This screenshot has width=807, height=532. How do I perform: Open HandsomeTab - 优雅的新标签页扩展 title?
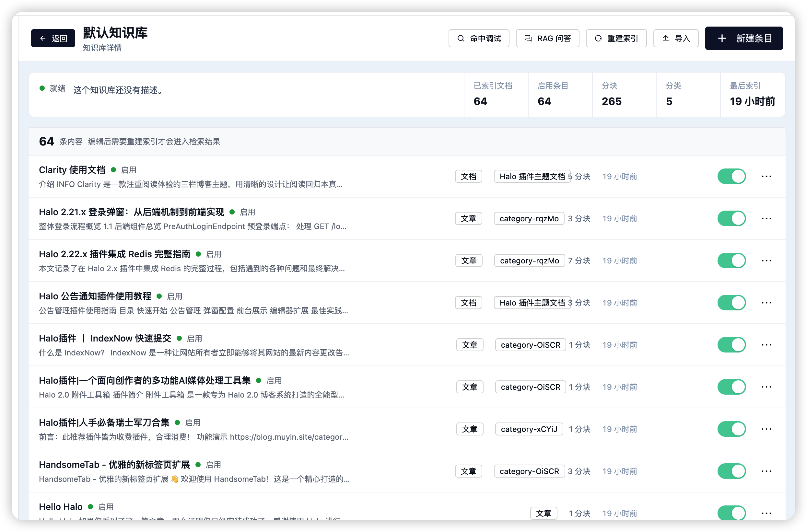pyautogui.click(x=114, y=465)
